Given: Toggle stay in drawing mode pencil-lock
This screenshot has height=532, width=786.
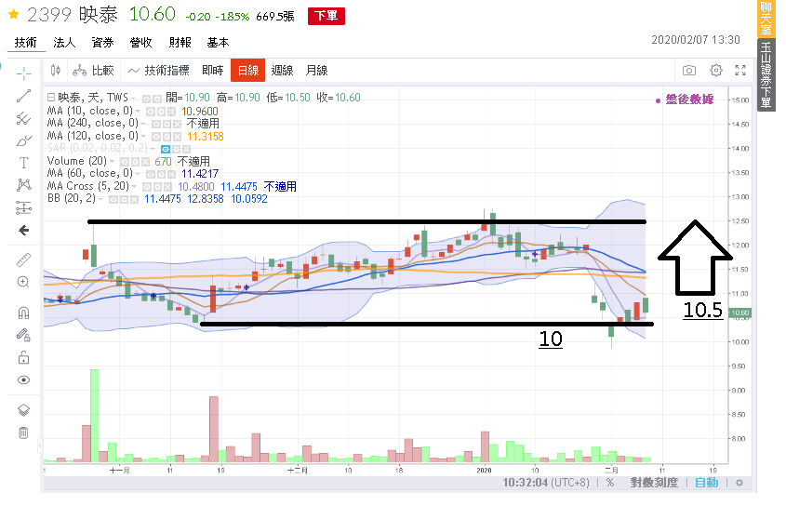Looking at the screenshot, I should [23, 335].
